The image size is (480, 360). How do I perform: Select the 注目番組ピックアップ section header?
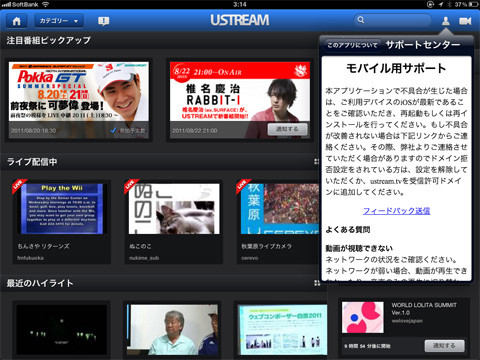[x=49, y=40]
